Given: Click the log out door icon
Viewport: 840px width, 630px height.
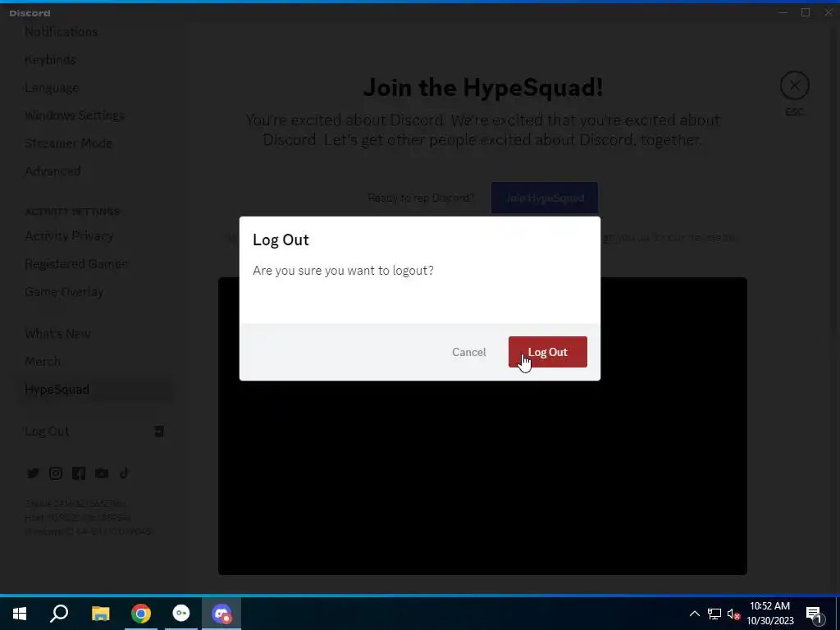Looking at the screenshot, I should coord(159,431).
